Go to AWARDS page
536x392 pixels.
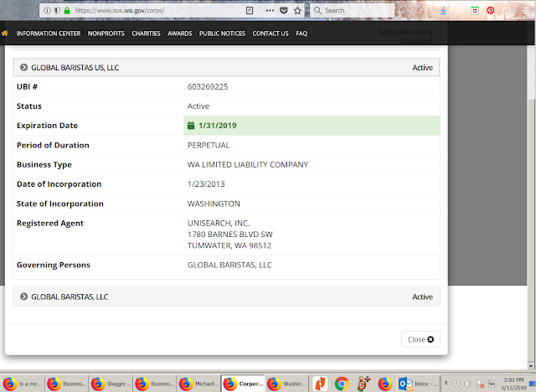point(180,34)
